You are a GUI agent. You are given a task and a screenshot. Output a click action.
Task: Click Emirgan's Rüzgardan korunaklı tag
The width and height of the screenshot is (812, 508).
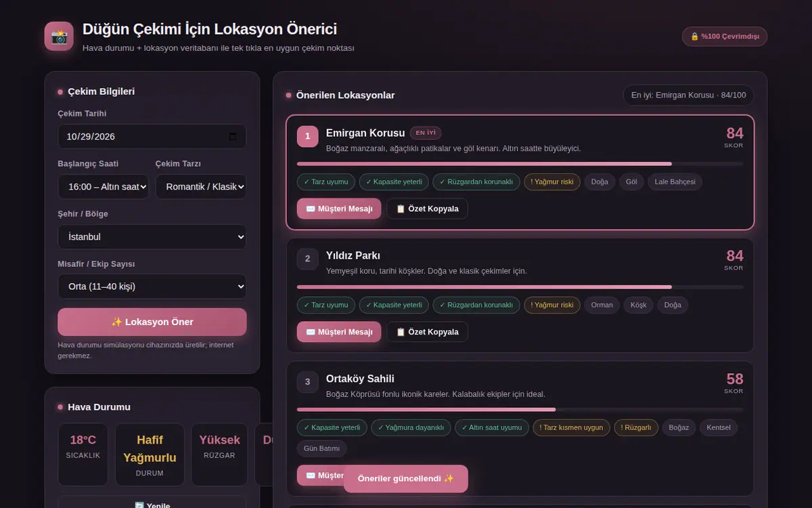click(x=476, y=182)
